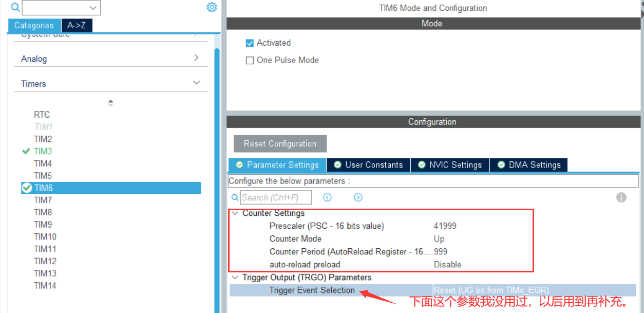Select TIM12 in the timers list

pyautogui.click(x=45, y=261)
